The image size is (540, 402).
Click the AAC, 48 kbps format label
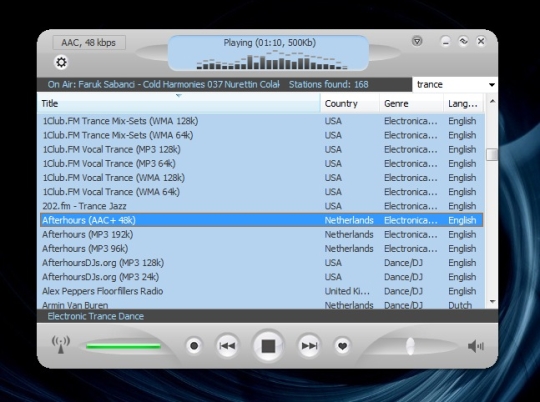click(89, 43)
